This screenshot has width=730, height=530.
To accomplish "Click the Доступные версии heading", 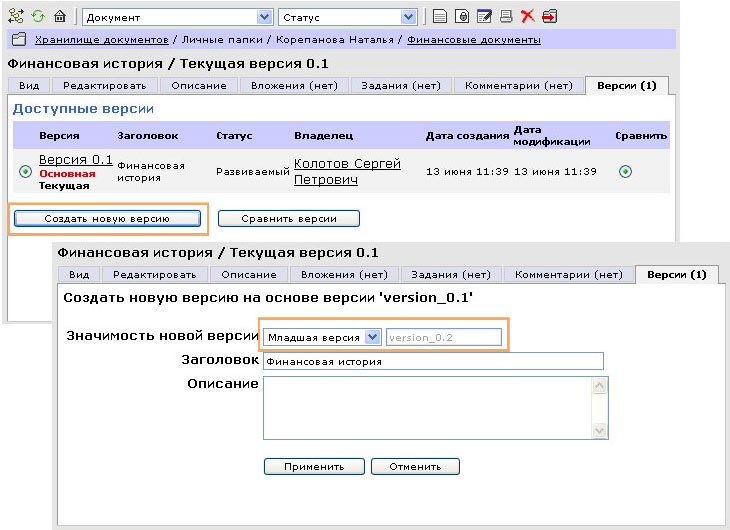I will point(83,109).
